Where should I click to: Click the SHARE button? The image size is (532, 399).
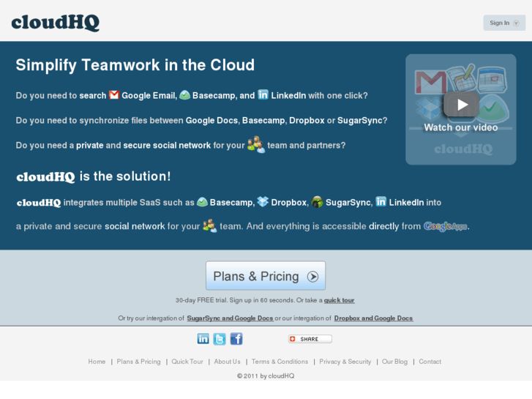click(310, 339)
